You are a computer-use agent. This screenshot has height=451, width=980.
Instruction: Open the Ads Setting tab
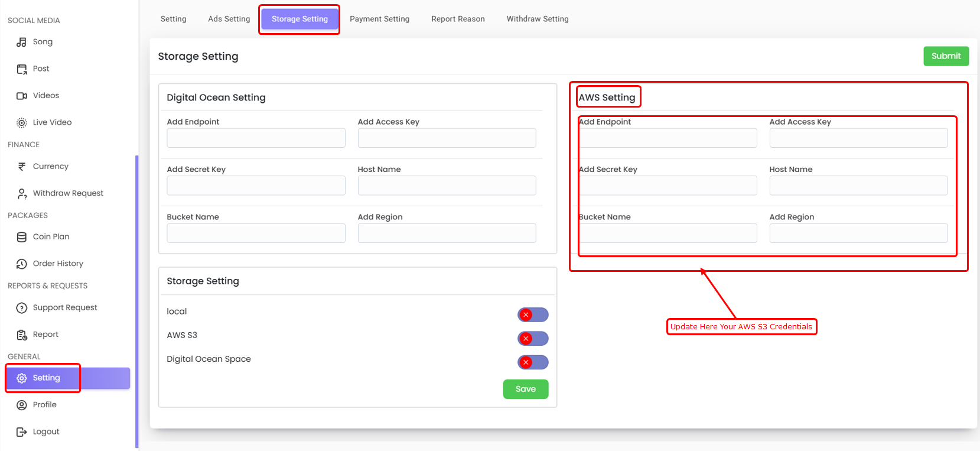point(229,19)
